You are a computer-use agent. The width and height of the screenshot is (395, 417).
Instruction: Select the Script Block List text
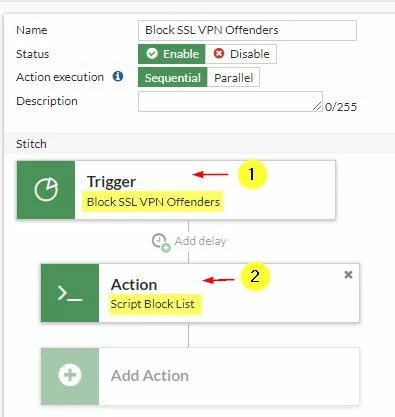coord(152,304)
